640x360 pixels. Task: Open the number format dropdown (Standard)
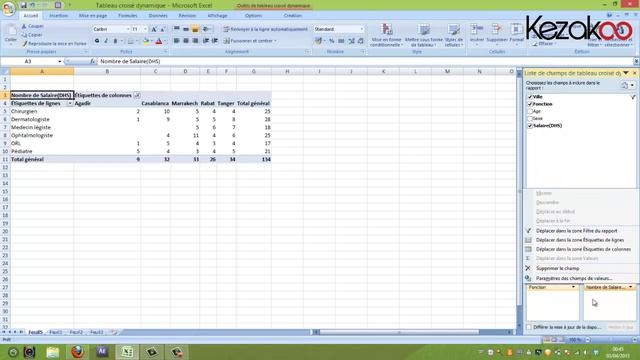362,29
